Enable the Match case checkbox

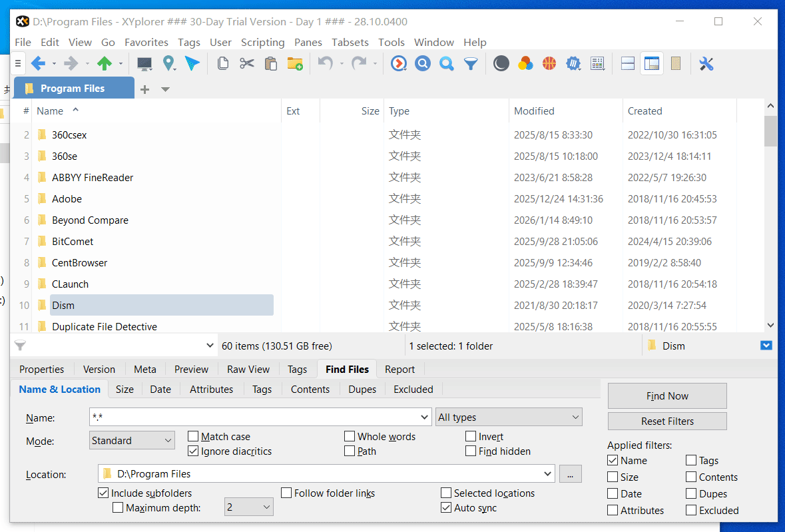[x=193, y=437]
